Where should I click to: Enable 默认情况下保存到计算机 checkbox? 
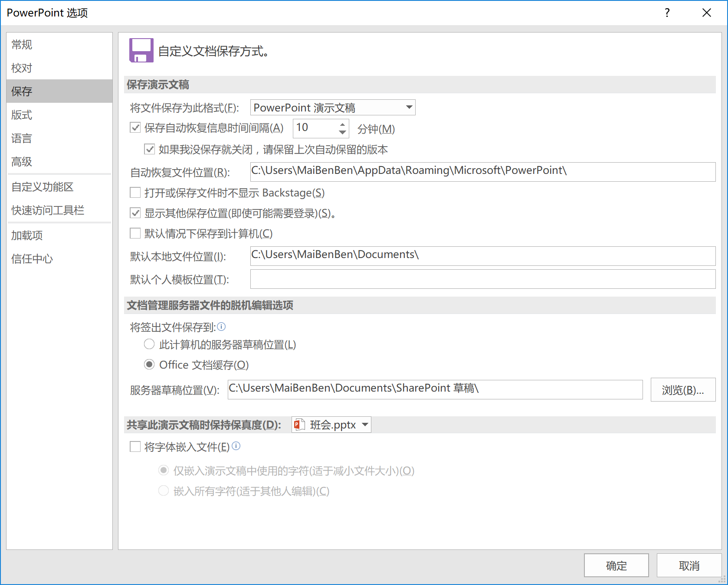pyautogui.click(x=135, y=233)
